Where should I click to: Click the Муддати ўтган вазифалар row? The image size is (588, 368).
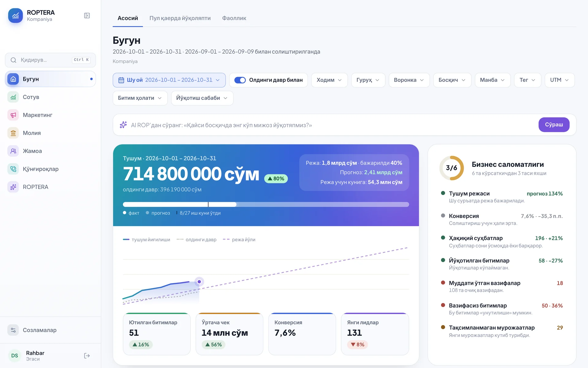coord(502,286)
